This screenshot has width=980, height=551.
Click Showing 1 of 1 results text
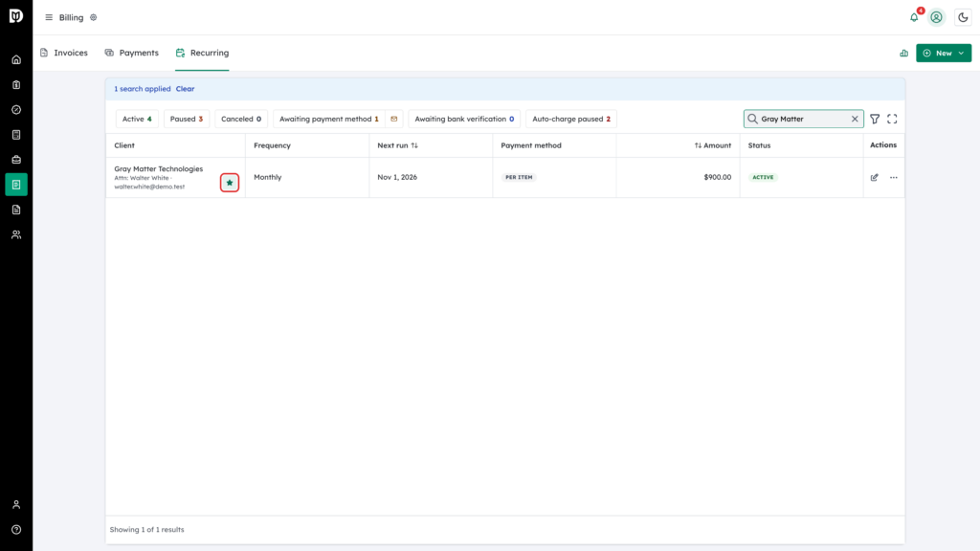coord(146,530)
